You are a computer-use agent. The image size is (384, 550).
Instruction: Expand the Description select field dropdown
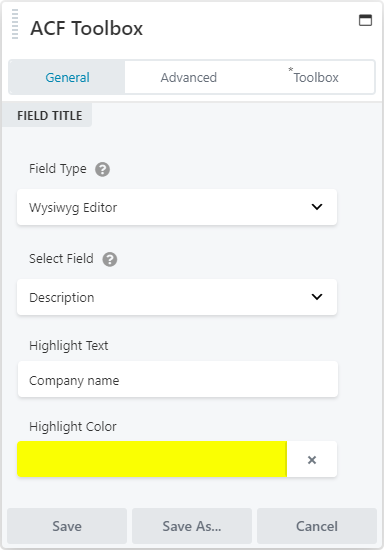pyautogui.click(x=177, y=297)
